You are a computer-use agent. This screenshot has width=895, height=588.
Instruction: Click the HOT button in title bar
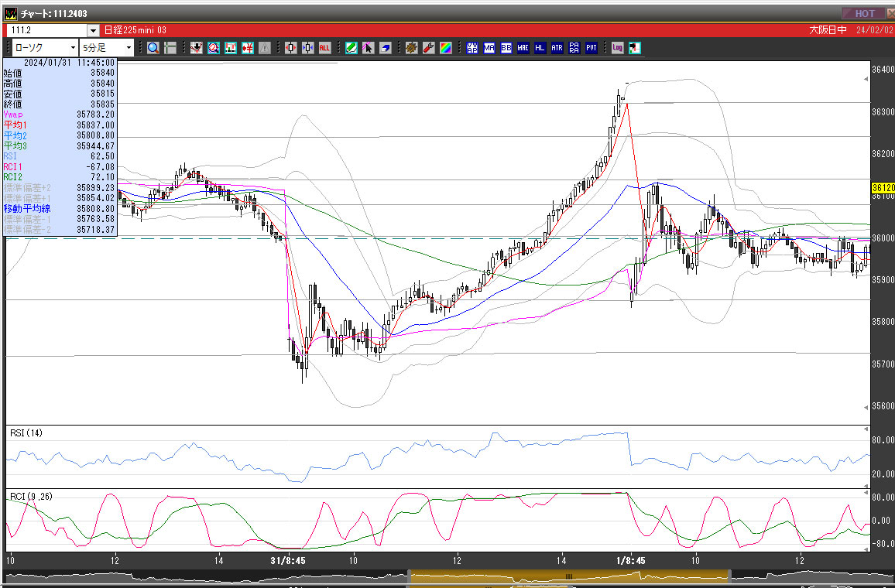[864, 13]
